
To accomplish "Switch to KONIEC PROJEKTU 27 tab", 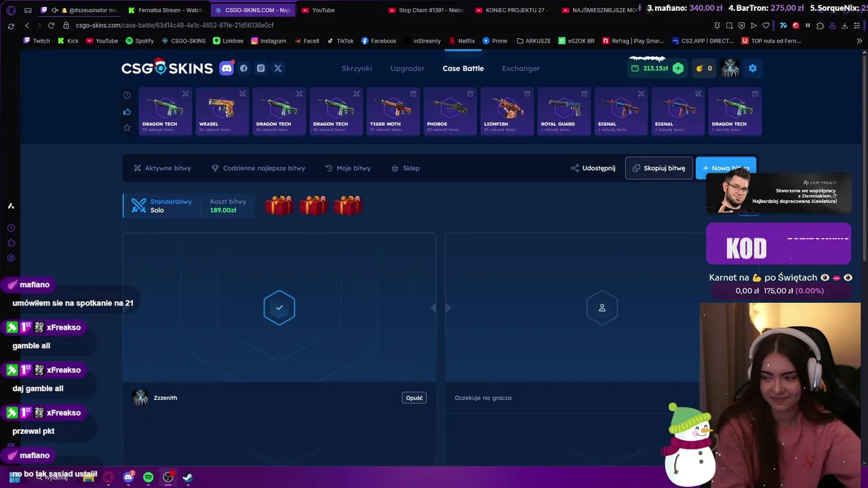I will pos(513,10).
